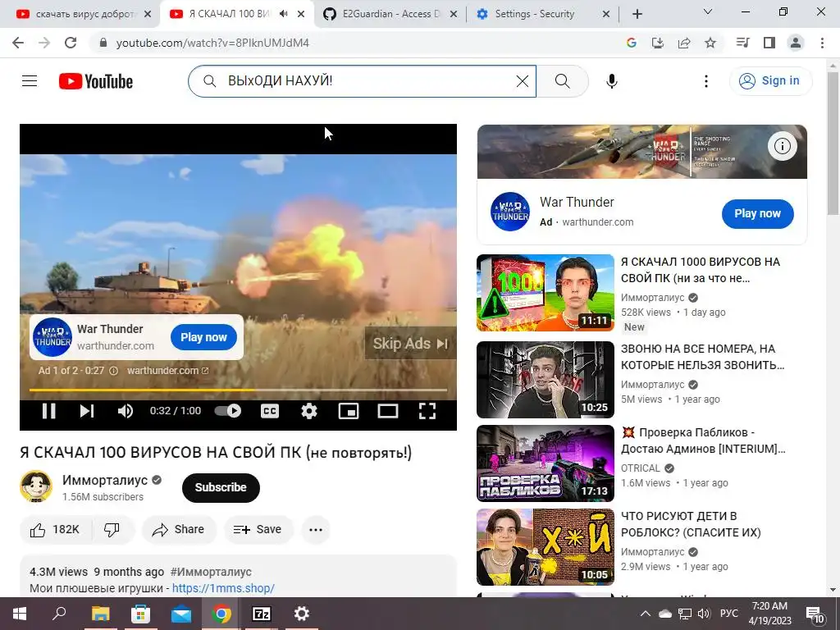Viewport: 840px width, 630px height.
Task: Open File Explorer from taskbar
Action: (100, 614)
